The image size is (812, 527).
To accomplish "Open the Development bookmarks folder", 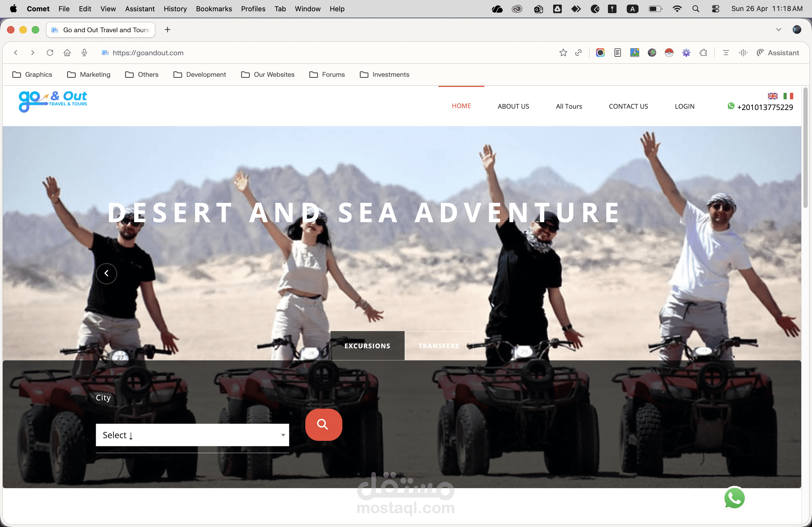I will [200, 75].
